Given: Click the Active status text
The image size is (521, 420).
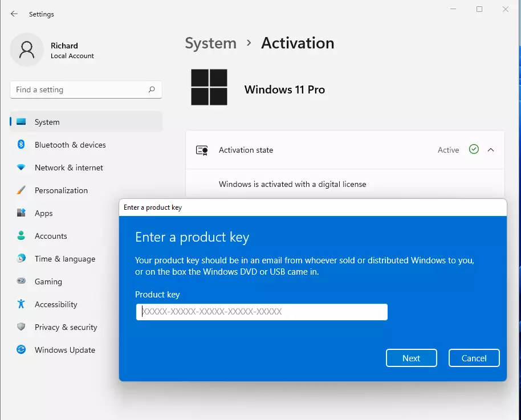Looking at the screenshot, I should coord(448,150).
